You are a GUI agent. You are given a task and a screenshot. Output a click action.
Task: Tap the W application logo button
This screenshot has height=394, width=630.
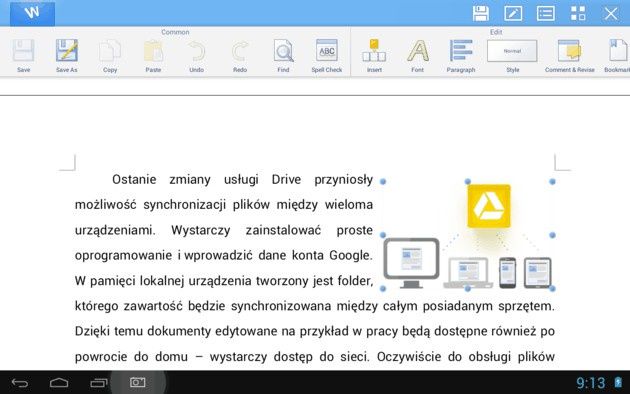coord(32,13)
